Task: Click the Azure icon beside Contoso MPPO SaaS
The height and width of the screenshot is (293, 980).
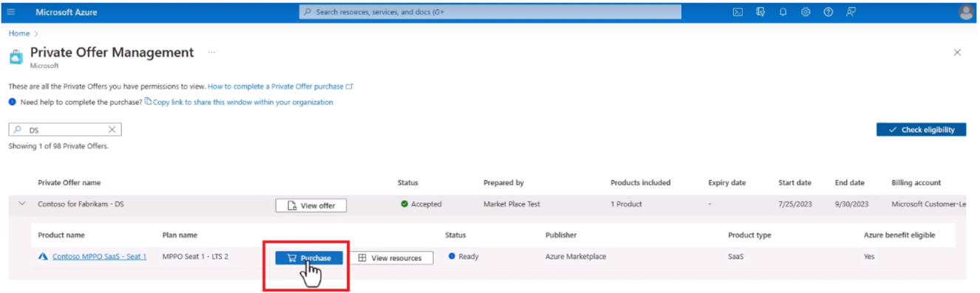Action: point(43,257)
